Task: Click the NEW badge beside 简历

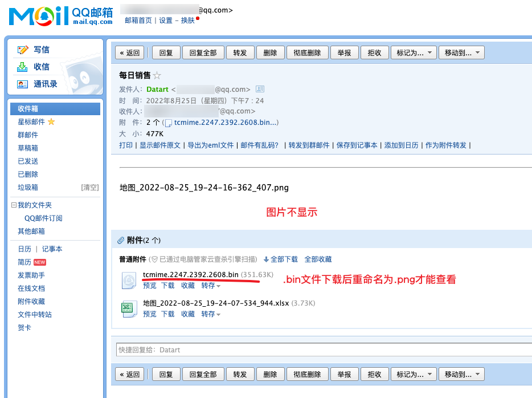Action: point(40,262)
